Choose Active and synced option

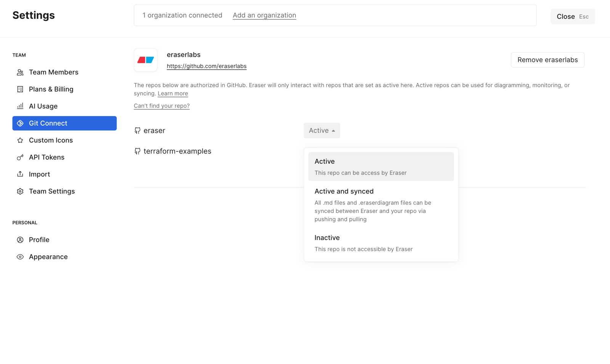click(x=381, y=205)
